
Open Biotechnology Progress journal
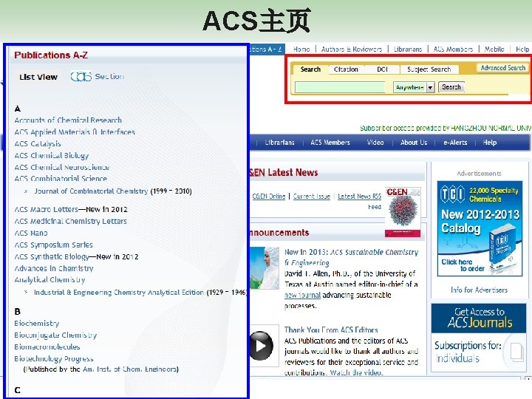click(x=54, y=358)
